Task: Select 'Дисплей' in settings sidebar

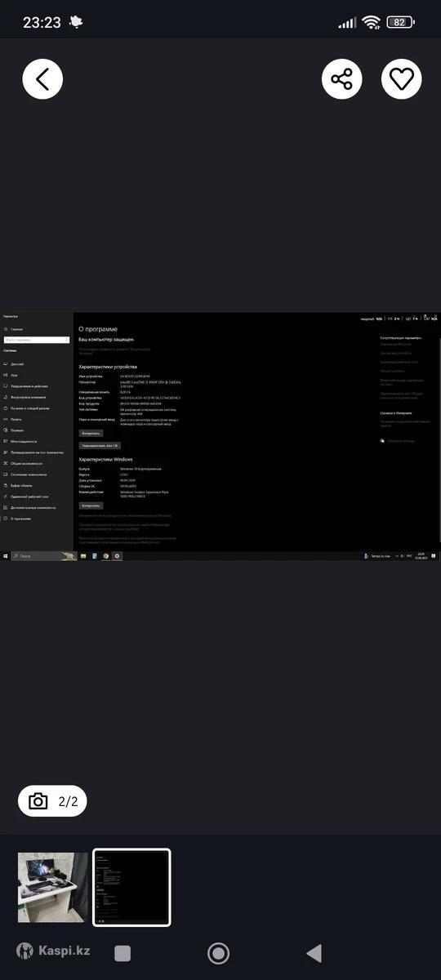Action: tap(17, 363)
